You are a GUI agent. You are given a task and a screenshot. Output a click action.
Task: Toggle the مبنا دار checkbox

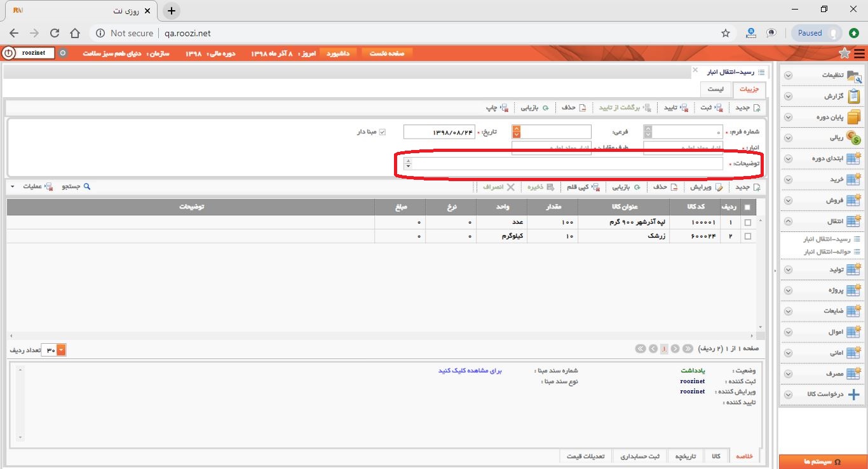tap(383, 132)
